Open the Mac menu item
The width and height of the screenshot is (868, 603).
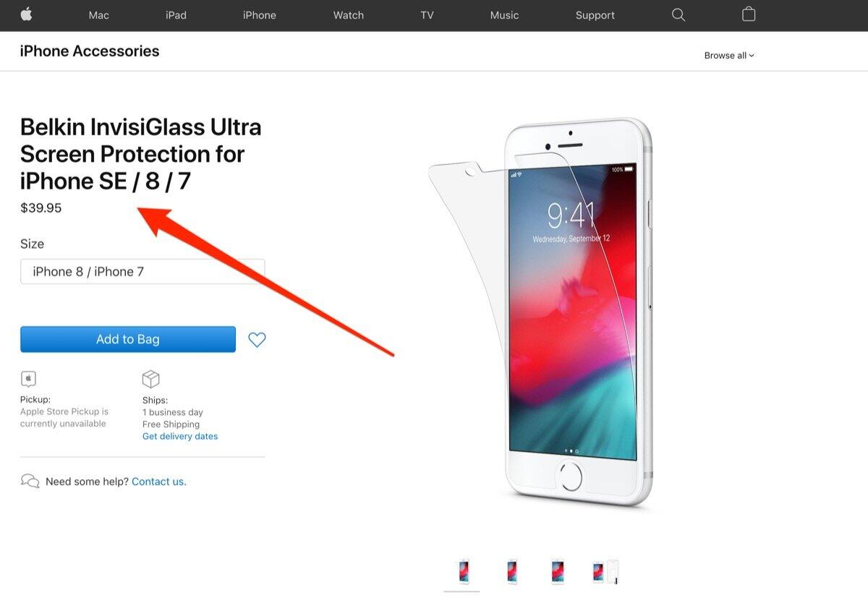click(x=98, y=15)
